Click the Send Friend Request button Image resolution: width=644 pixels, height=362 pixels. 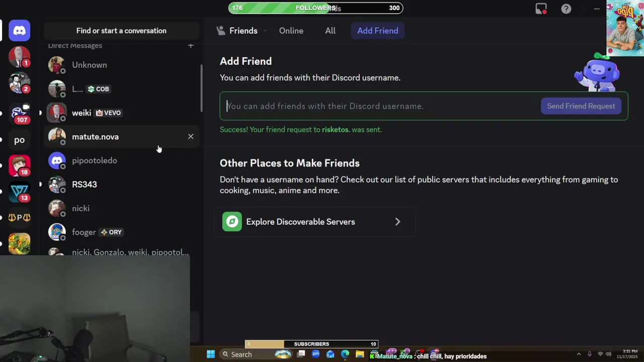(581, 106)
